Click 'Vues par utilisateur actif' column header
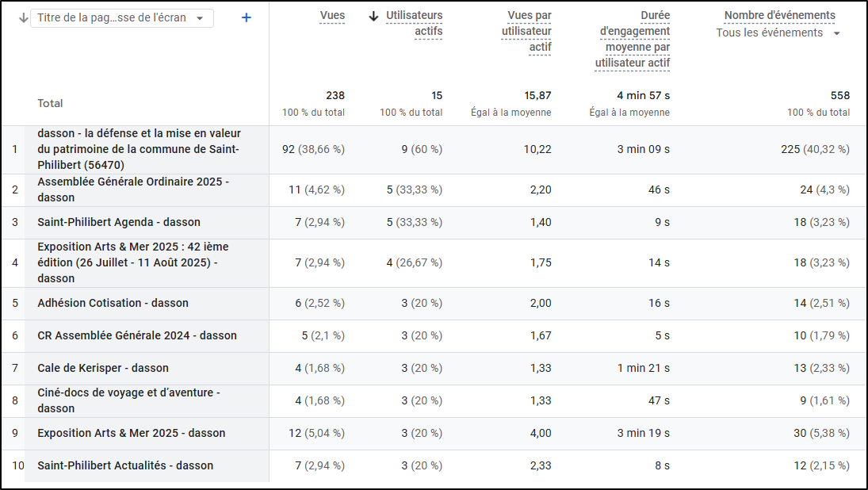This screenshot has height=490, width=868. click(526, 32)
